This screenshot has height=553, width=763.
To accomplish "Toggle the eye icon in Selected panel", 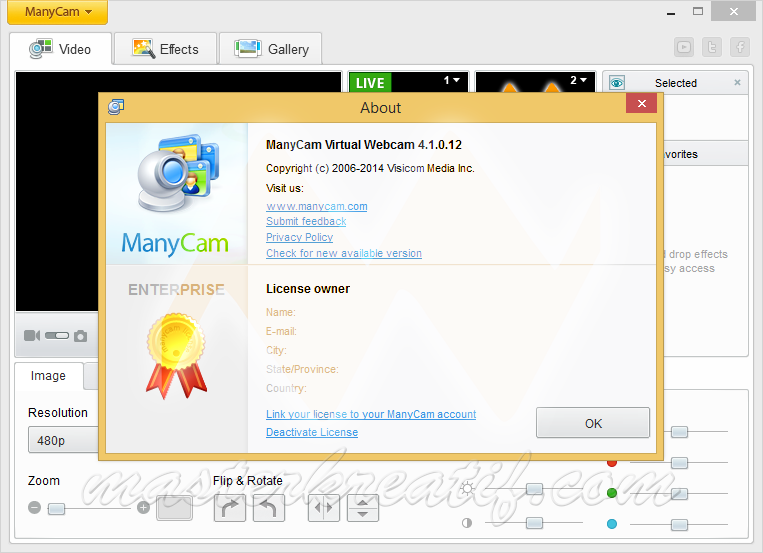I will point(617,83).
